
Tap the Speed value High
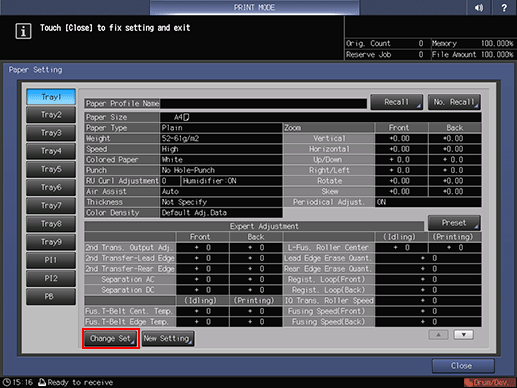pos(221,149)
